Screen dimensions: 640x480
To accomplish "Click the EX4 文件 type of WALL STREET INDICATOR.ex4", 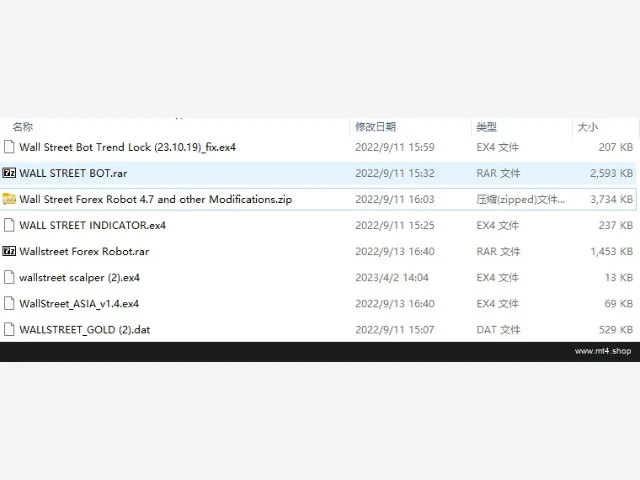I will click(x=498, y=225).
